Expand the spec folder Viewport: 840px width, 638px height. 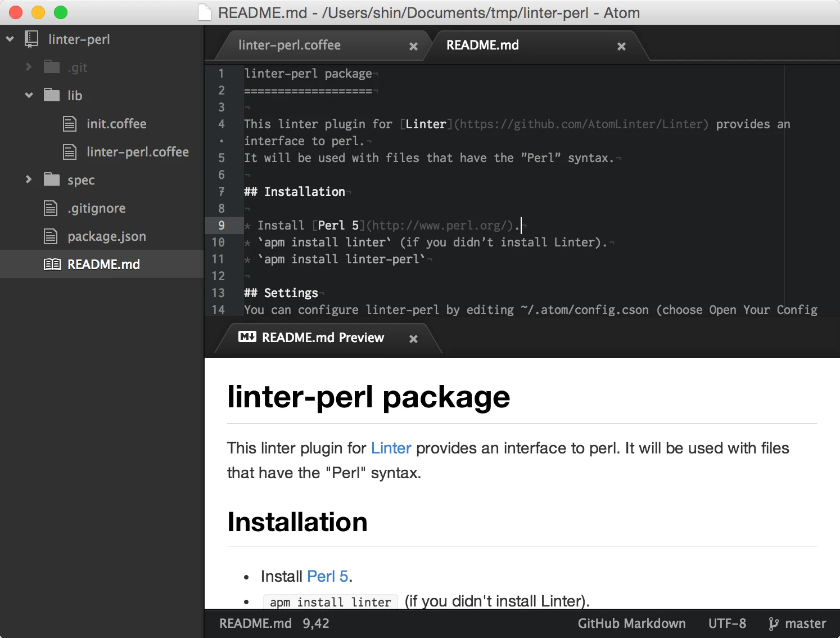point(29,179)
